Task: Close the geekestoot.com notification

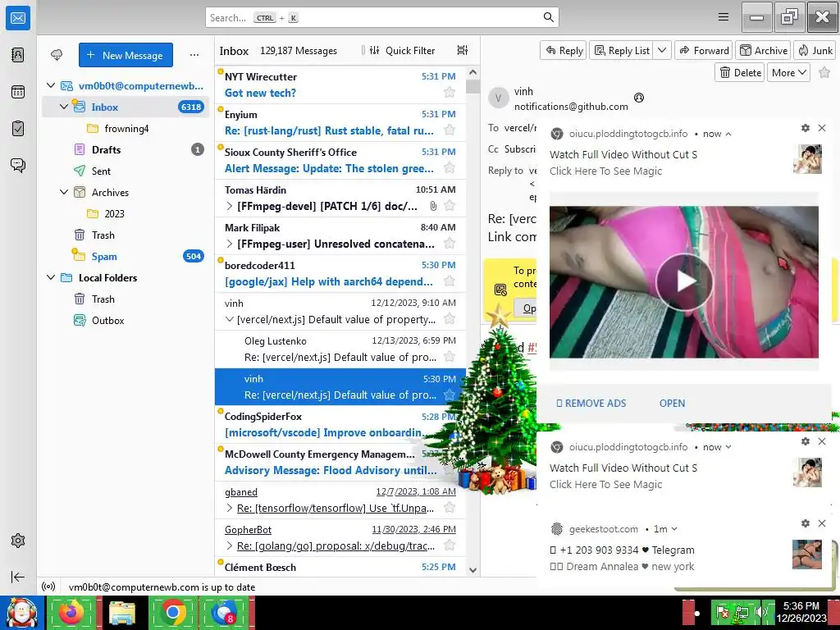Action: tap(822, 523)
